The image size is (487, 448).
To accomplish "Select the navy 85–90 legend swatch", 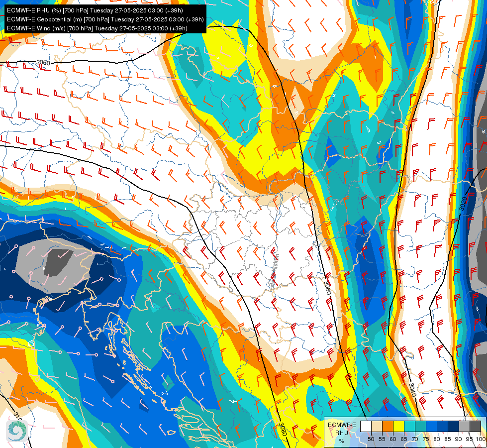I will point(454,426).
